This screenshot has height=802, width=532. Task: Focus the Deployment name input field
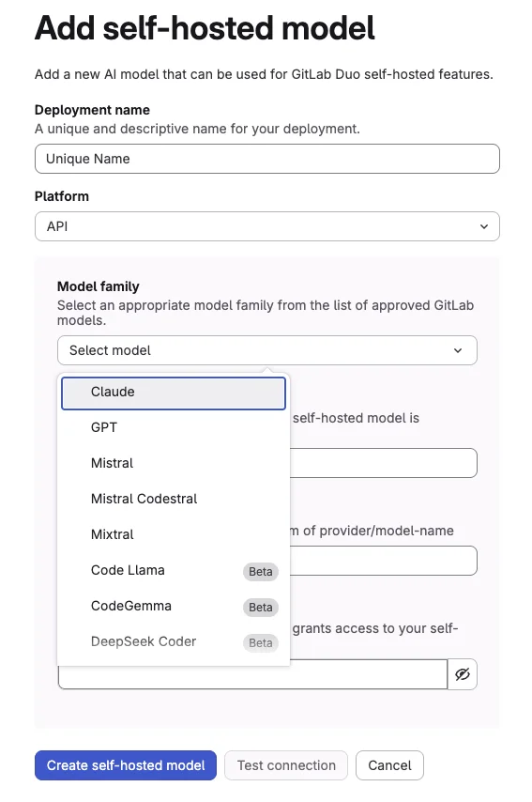point(266,159)
